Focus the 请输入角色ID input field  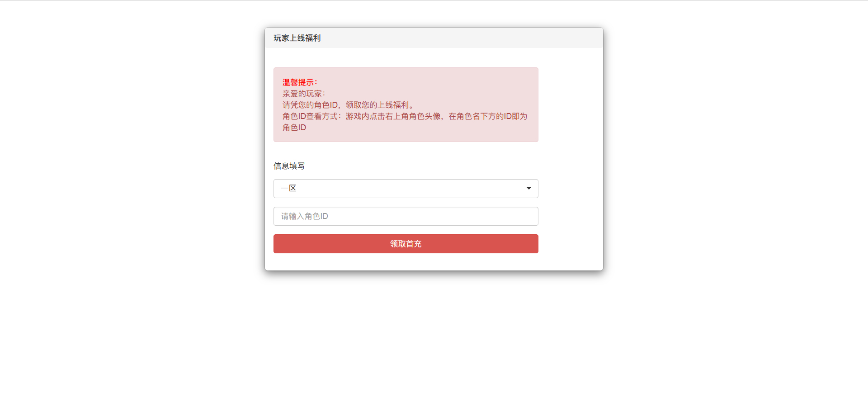406,216
